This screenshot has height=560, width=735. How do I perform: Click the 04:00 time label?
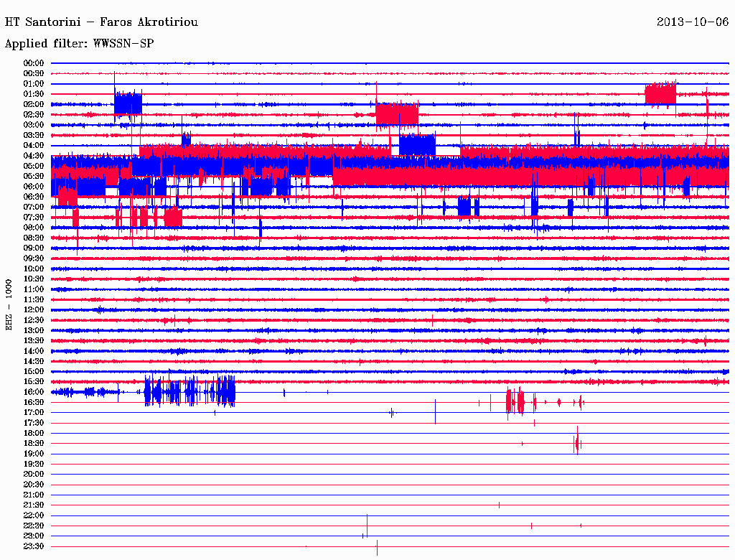34,146
